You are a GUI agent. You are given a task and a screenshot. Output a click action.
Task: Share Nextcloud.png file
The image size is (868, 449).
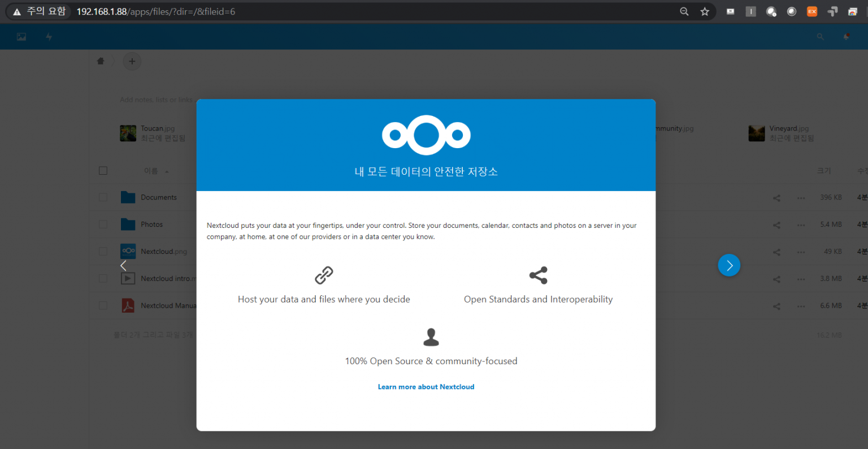tap(776, 252)
